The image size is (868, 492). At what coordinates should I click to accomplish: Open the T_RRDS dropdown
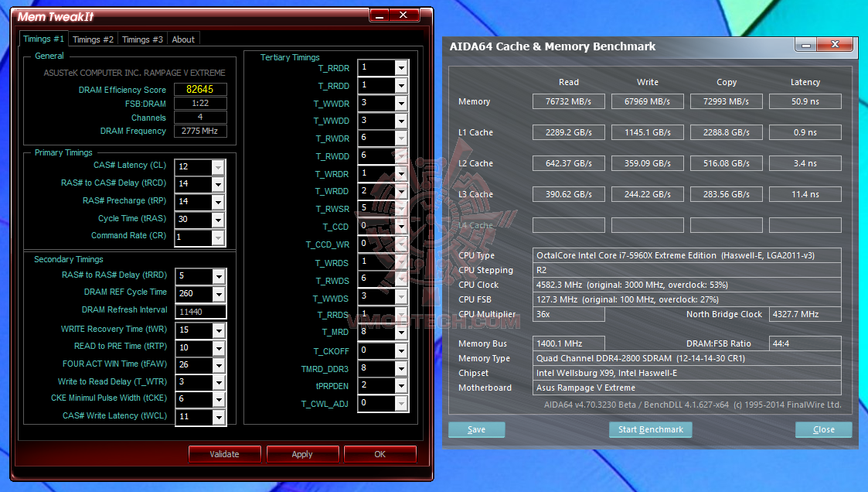click(x=401, y=314)
